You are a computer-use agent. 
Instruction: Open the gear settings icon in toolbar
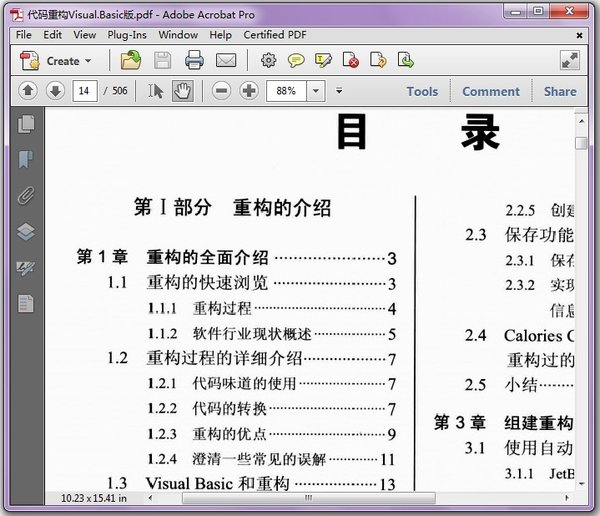point(268,60)
